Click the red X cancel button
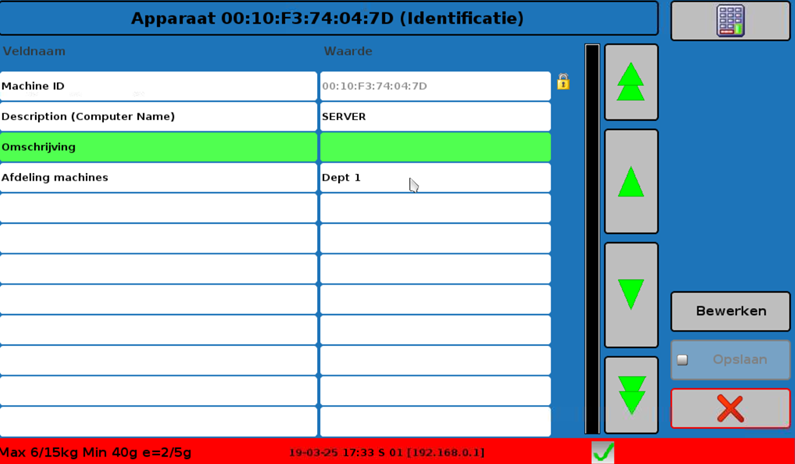The image size is (795, 464). pyautogui.click(x=730, y=408)
